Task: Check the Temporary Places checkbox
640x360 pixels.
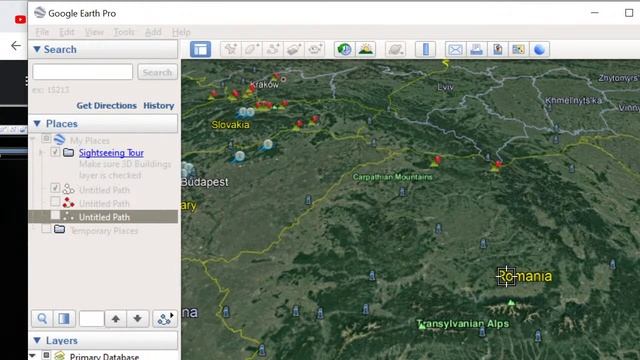Action: coord(46,229)
